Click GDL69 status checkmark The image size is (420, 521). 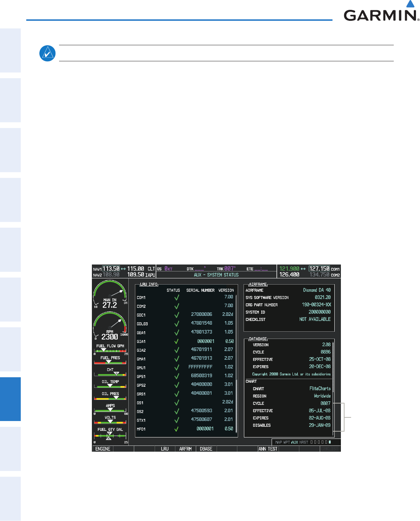click(x=177, y=324)
